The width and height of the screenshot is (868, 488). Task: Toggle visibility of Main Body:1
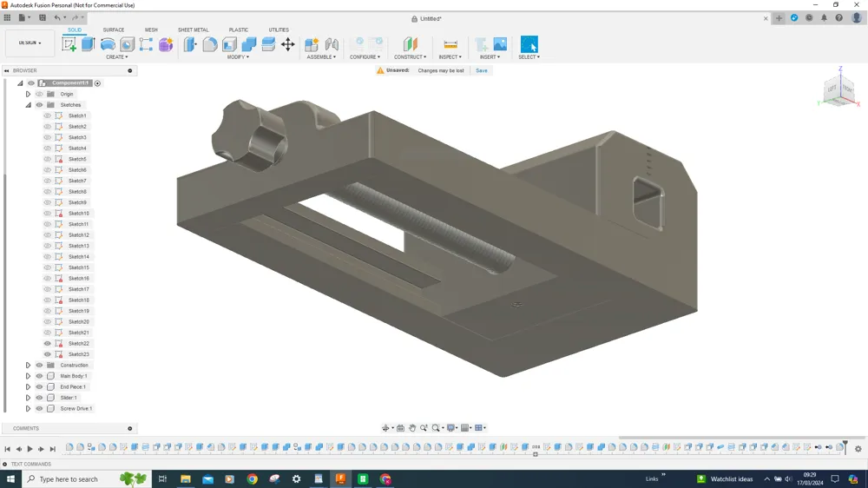click(x=39, y=376)
